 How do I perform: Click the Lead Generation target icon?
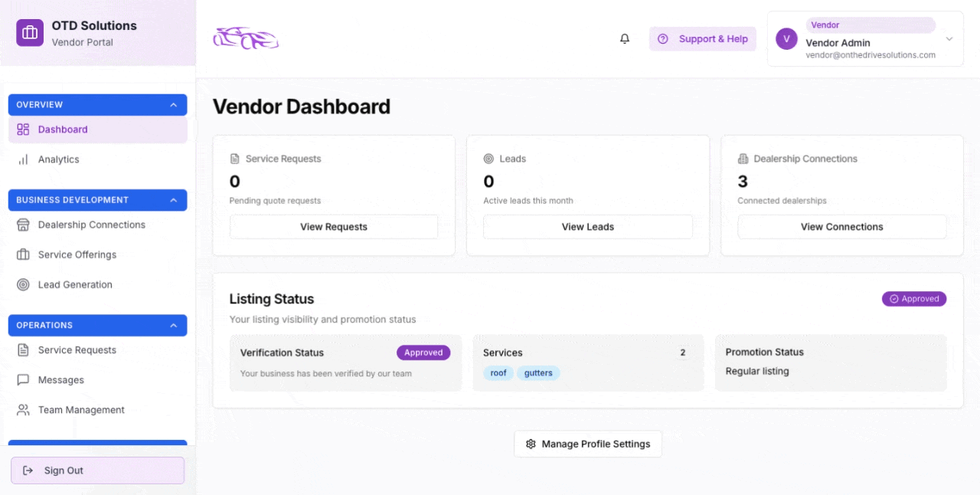pos(23,284)
